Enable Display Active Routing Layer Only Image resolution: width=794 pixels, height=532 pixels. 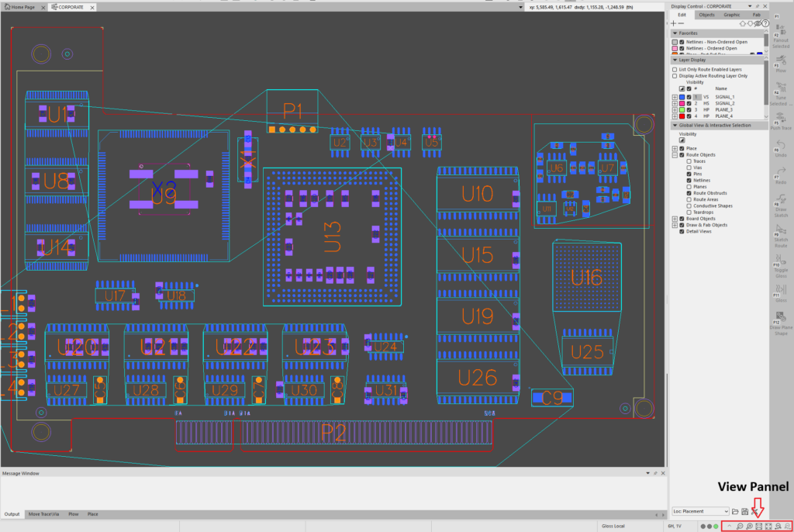(x=675, y=76)
